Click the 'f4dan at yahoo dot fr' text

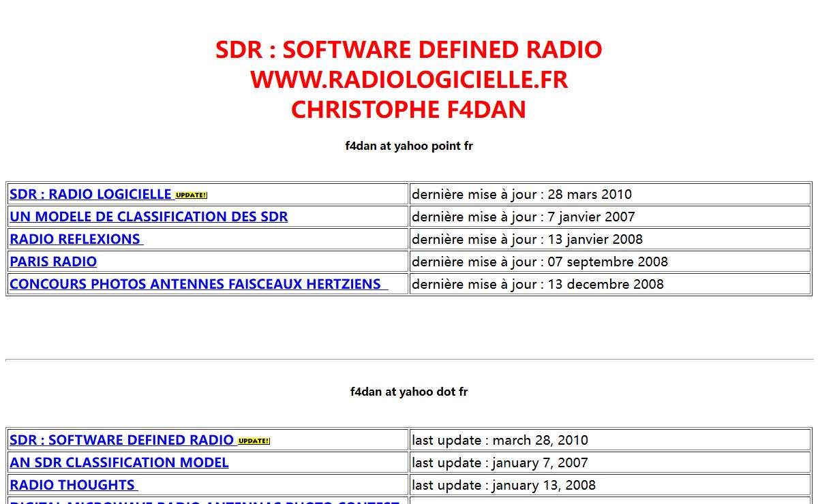tap(409, 392)
